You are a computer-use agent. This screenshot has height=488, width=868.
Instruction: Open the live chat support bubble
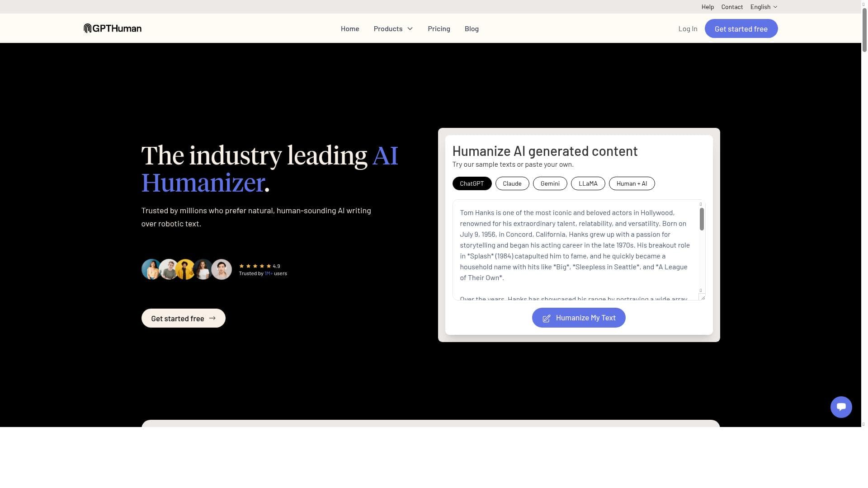point(841,407)
